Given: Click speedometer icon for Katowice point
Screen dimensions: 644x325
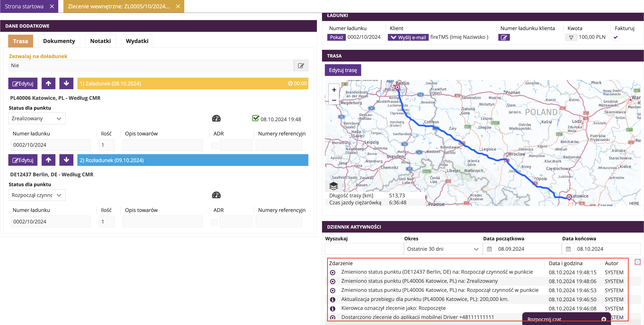Looking at the screenshot, I should click(216, 119).
